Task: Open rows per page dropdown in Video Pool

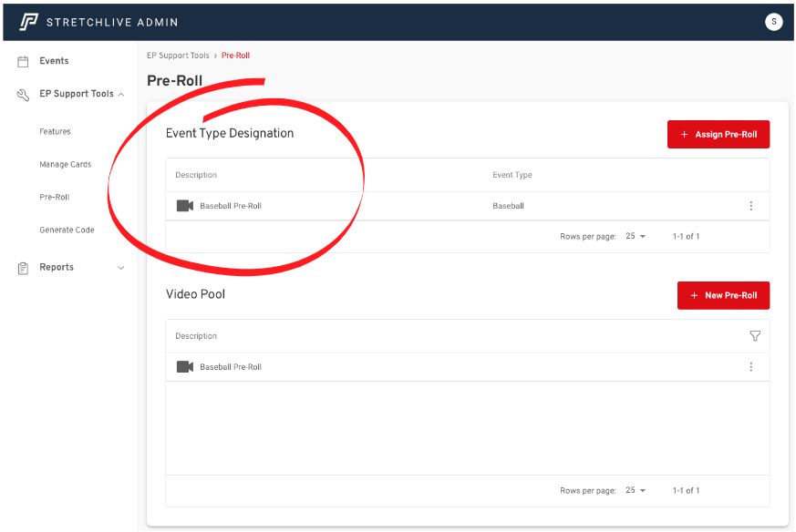Action: coord(636,491)
